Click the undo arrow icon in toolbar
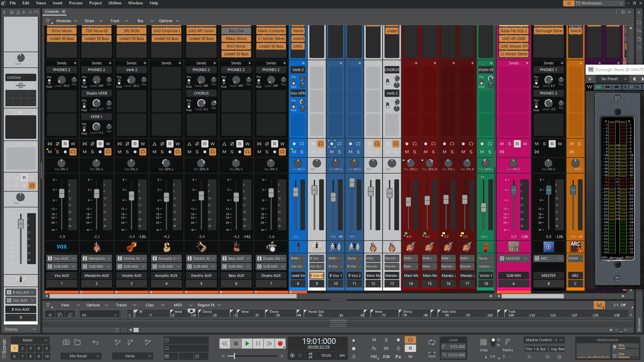The image size is (644, 362). tap(96, 342)
